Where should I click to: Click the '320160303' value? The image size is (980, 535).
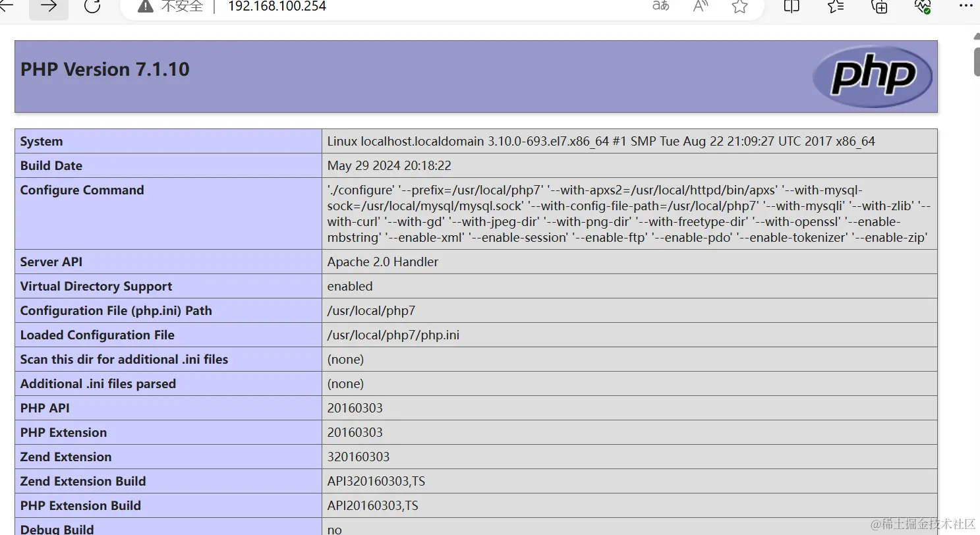[359, 457]
